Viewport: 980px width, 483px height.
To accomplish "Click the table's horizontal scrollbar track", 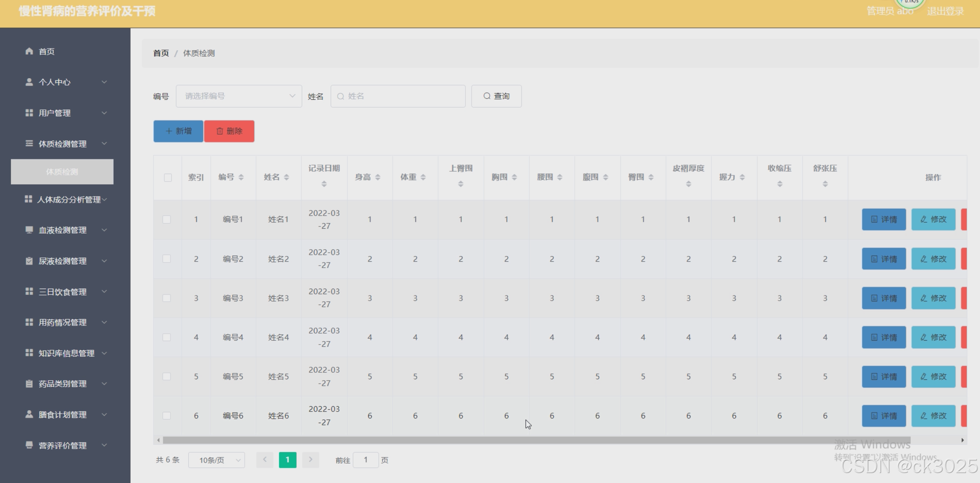I will 933,440.
